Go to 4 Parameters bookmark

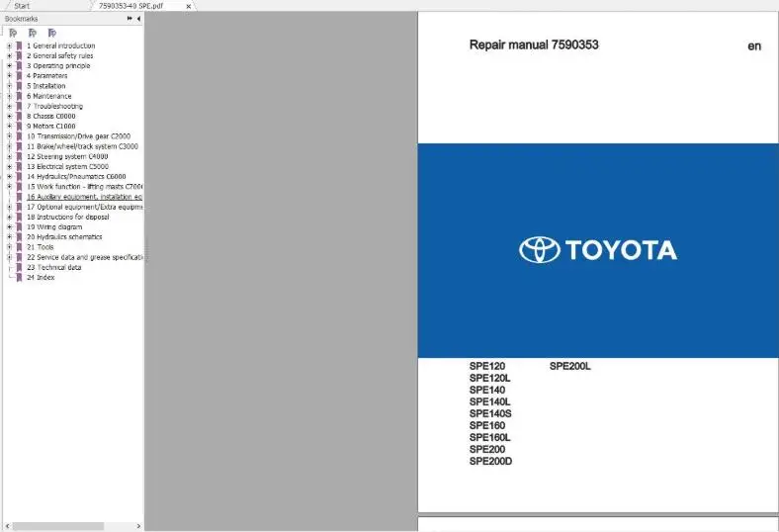tap(46, 75)
